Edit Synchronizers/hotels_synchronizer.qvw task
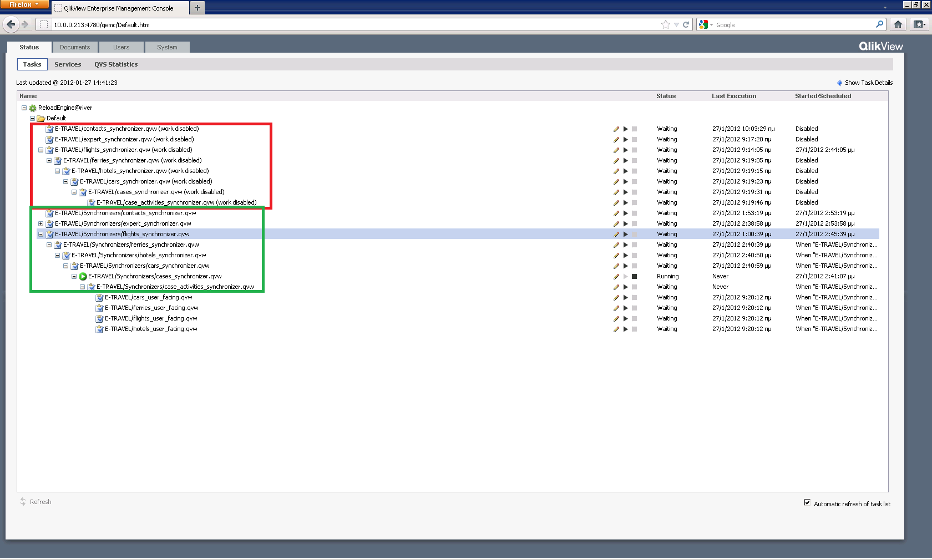 (616, 256)
